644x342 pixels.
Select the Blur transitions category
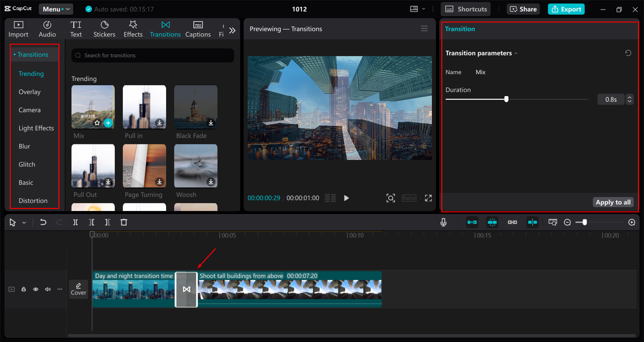[25, 146]
